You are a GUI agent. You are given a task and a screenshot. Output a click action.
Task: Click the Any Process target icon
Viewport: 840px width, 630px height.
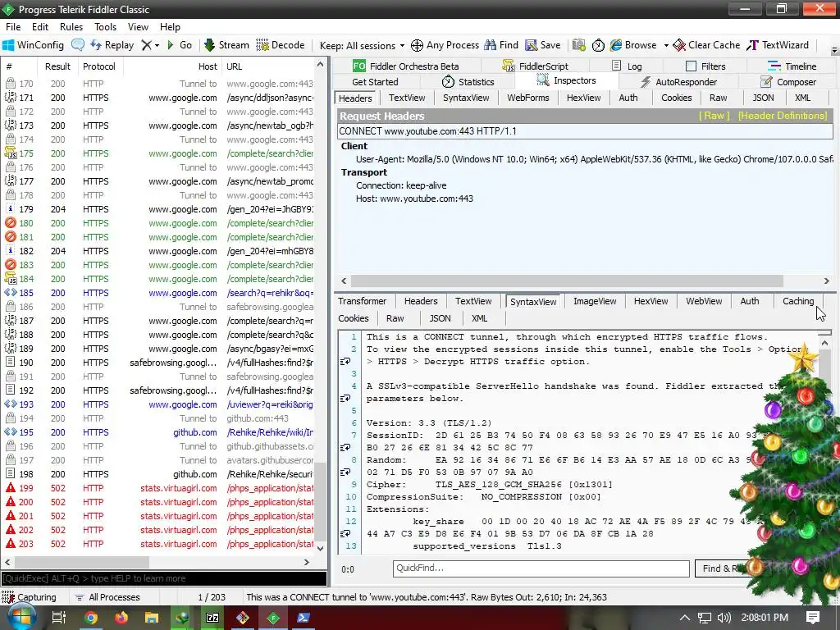(x=417, y=46)
